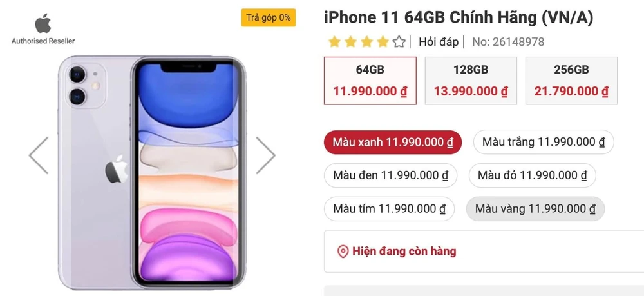Click the fourth yellow rating star
Screen dimensions: 644x296
[x=383, y=42]
